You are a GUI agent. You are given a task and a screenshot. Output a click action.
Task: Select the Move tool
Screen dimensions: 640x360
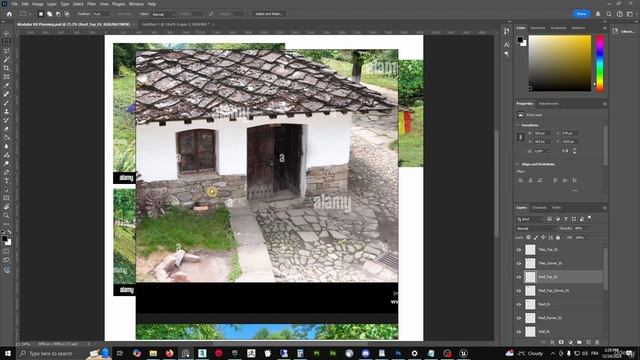[6, 33]
